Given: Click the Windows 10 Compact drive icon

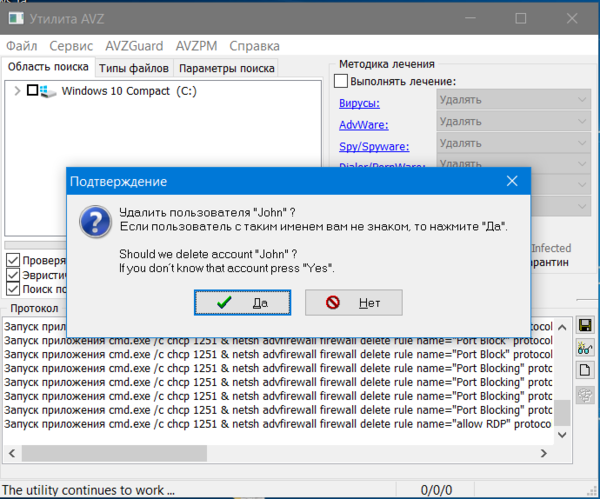Looking at the screenshot, I should [48, 91].
